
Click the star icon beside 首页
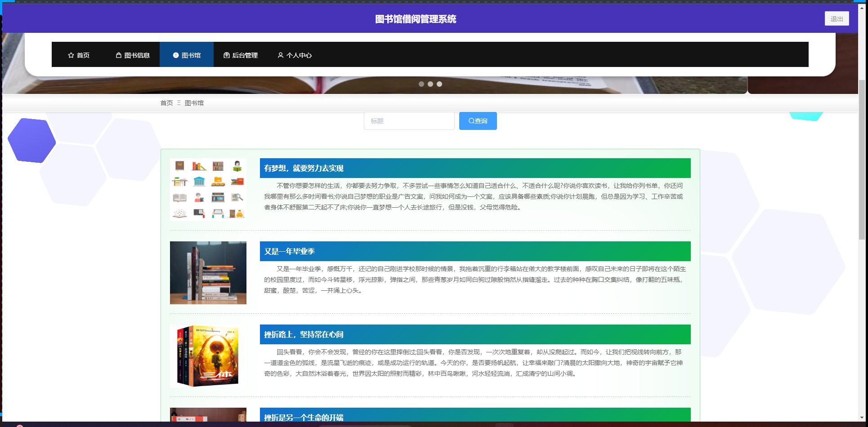[x=71, y=55]
